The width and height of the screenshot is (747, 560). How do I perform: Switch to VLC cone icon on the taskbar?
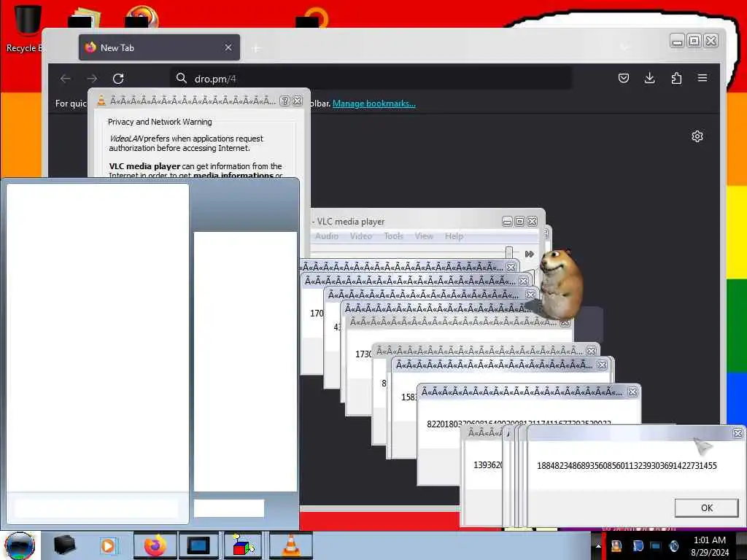(291, 545)
